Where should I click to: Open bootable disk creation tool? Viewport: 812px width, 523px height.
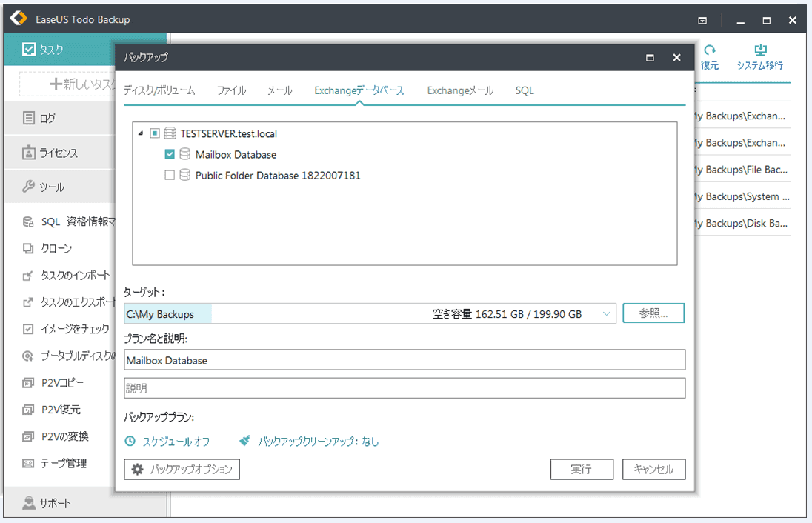click(x=69, y=356)
